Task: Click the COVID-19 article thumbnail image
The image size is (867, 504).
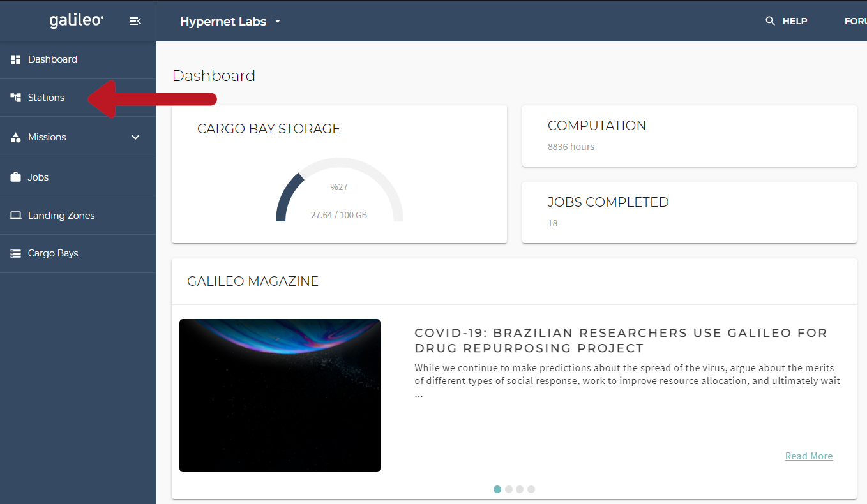Action: coord(280,396)
